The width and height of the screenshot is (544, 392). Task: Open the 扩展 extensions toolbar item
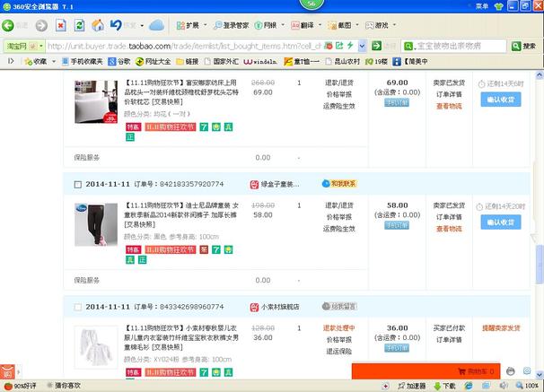coord(188,25)
